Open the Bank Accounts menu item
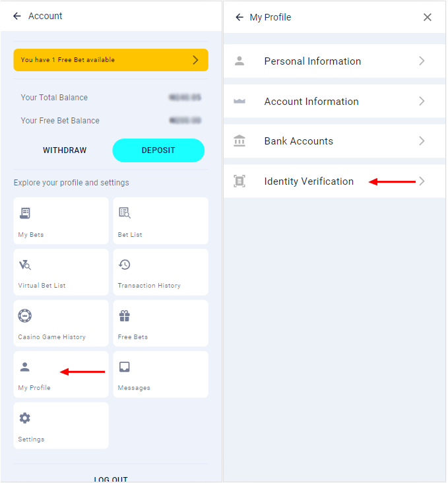448x483 pixels. pyautogui.click(x=299, y=141)
